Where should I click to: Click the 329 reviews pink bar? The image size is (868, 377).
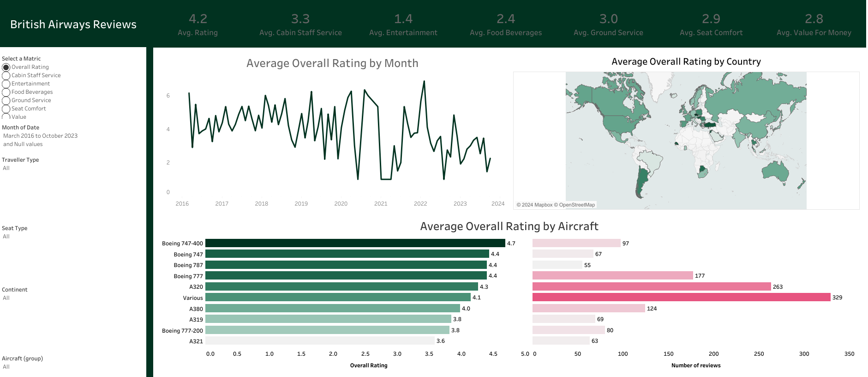click(x=682, y=297)
